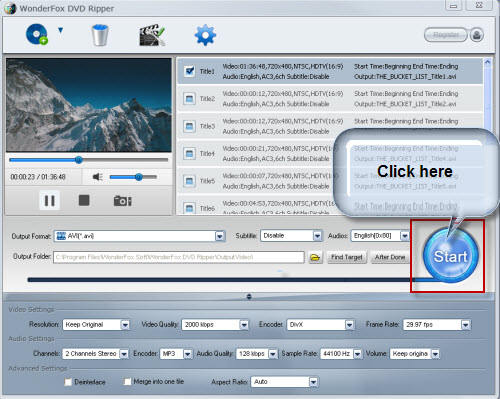Select Title2 output THE_BUCKET_LIST_Title2.avi text
Image resolution: width=500 pixels, height=399 pixels.
(x=405, y=104)
